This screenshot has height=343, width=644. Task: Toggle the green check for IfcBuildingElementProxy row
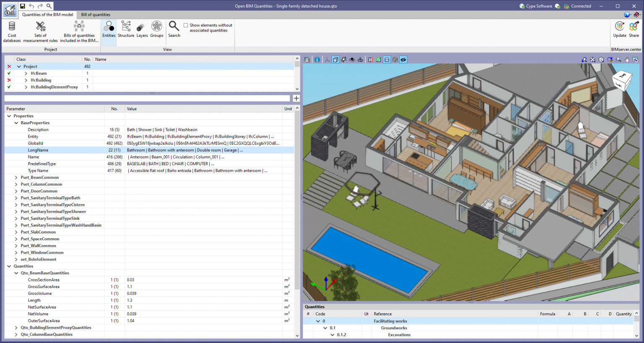pos(9,87)
